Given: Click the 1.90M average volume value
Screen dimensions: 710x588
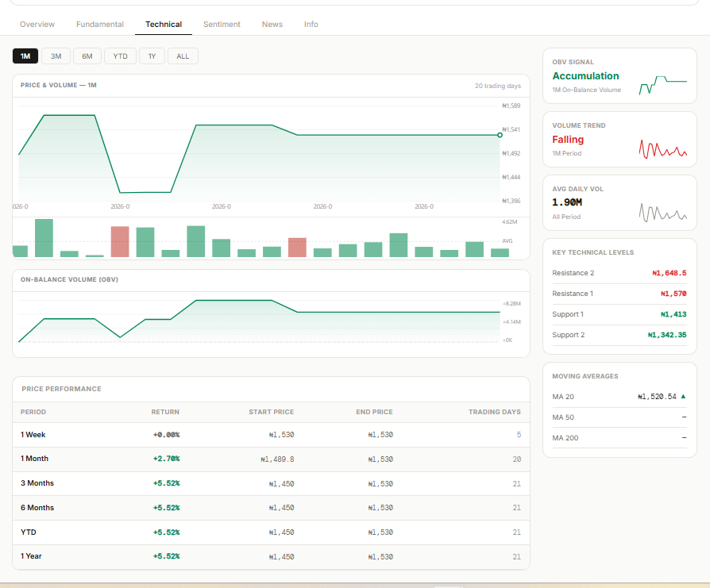Looking at the screenshot, I should [567, 202].
